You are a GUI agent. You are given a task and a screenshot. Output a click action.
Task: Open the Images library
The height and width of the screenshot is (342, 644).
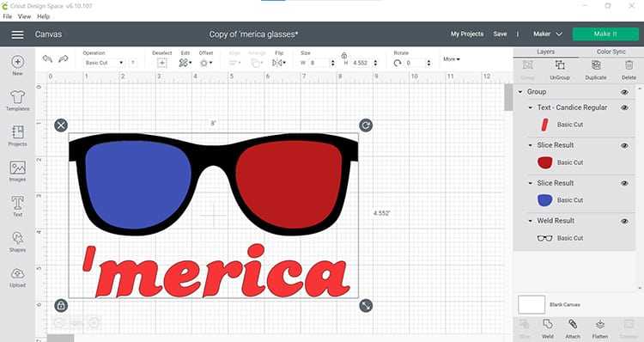pos(17,171)
